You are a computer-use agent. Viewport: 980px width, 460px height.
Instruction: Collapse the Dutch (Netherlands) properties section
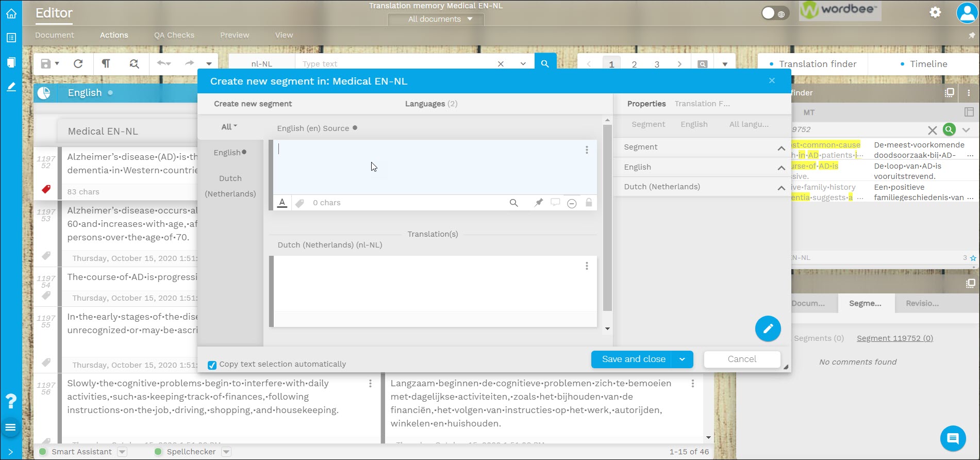coord(781,187)
